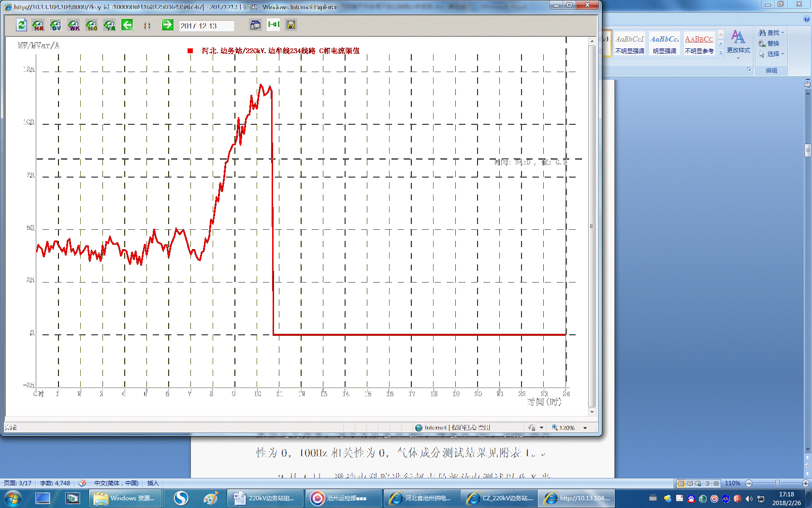Image resolution: width=812 pixels, height=508 pixels.
Task: Open Windows Start menu
Action: pyautogui.click(x=13, y=498)
